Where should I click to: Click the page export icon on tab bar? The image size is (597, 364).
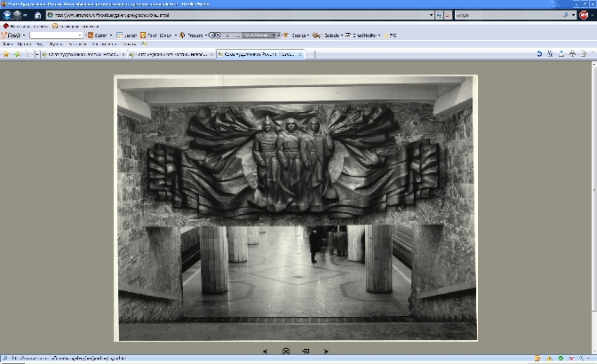[x=584, y=53]
